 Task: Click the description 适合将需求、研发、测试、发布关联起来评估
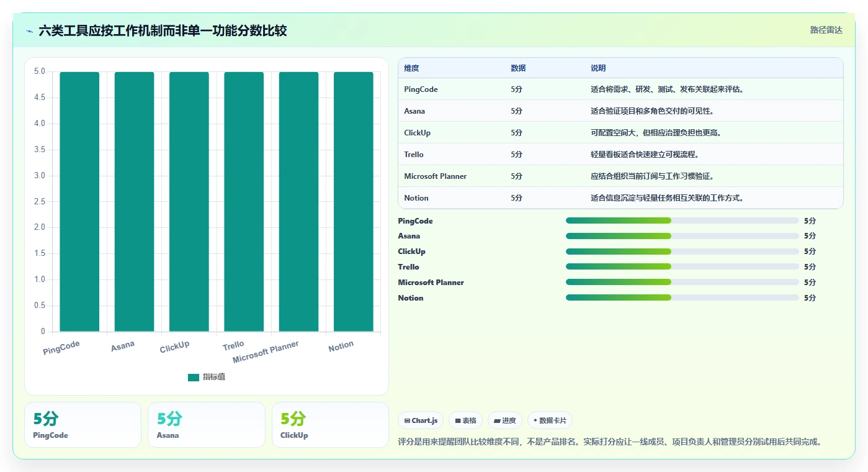pyautogui.click(x=667, y=89)
